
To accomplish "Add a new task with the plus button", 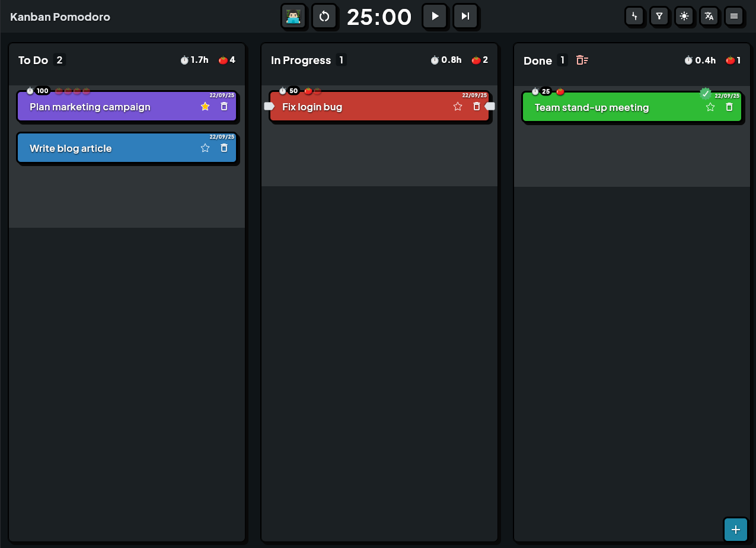I will [x=736, y=529].
